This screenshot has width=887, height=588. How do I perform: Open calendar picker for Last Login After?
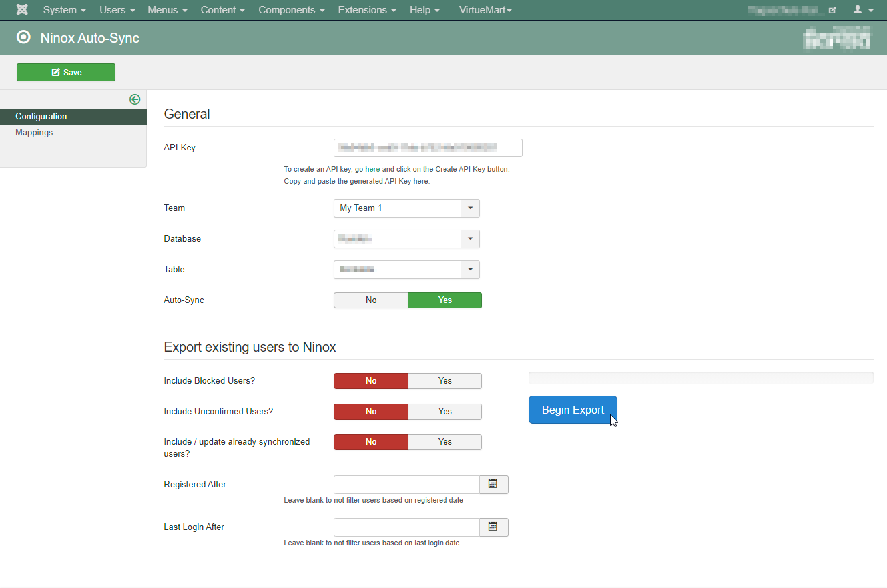[493, 527]
